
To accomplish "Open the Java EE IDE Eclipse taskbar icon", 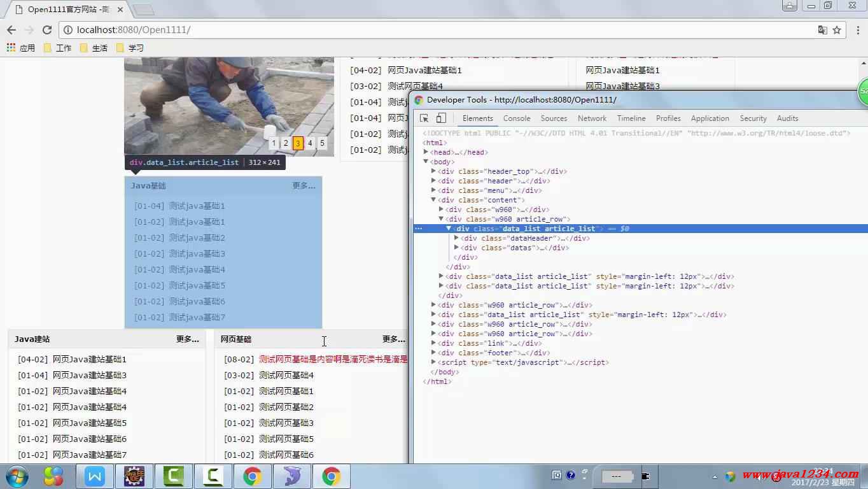I will click(134, 476).
